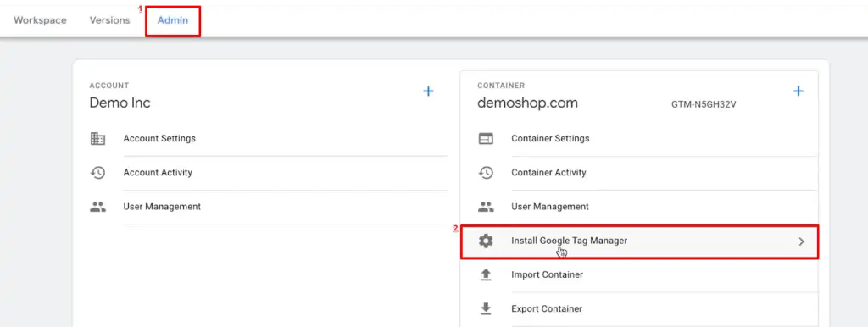868x327 pixels.
Task: Open Install Google Tag Manager
Action: click(x=639, y=241)
